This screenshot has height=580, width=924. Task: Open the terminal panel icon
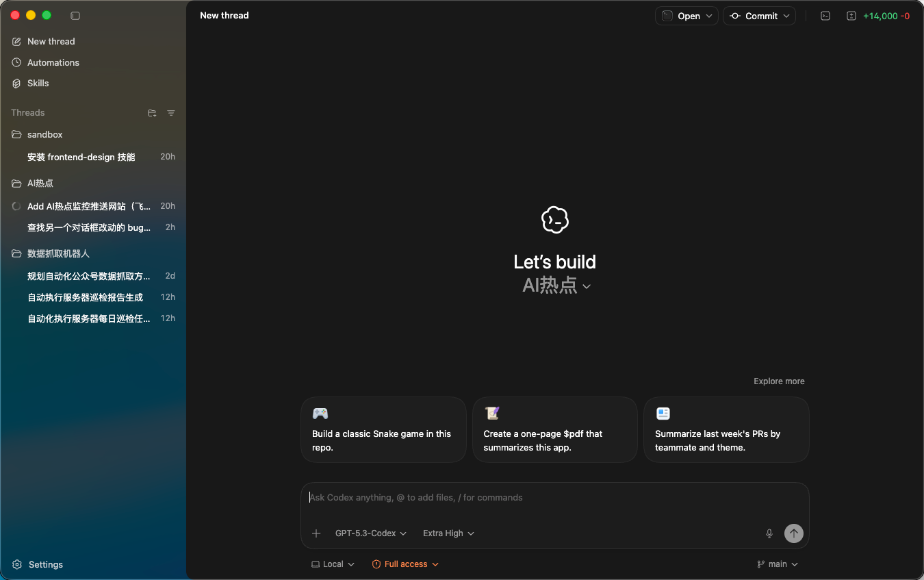(x=825, y=16)
